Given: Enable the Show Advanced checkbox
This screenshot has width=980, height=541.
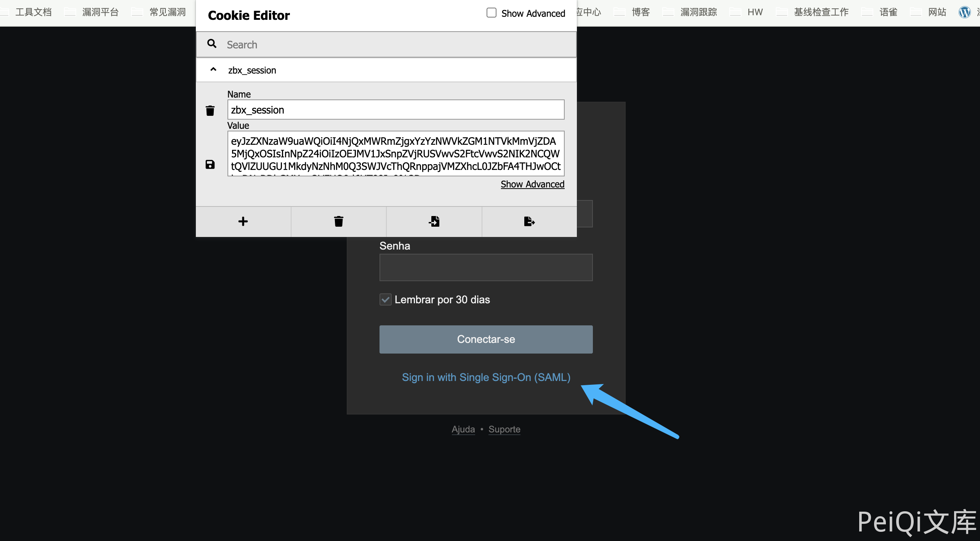Looking at the screenshot, I should click(x=492, y=13).
